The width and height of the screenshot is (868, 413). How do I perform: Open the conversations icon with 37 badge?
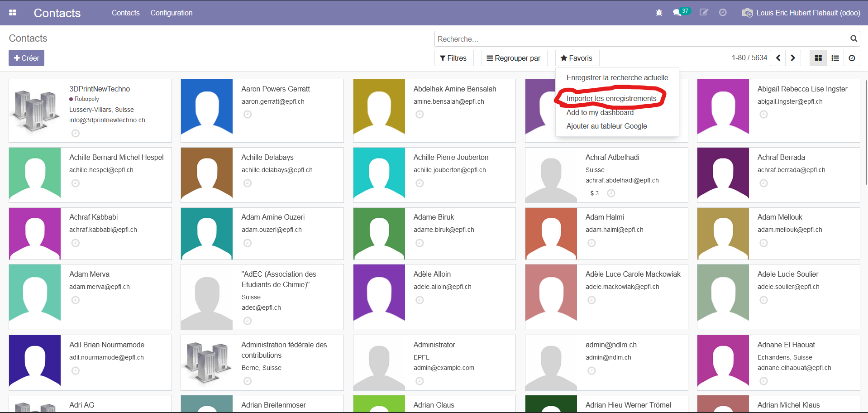pos(677,13)
